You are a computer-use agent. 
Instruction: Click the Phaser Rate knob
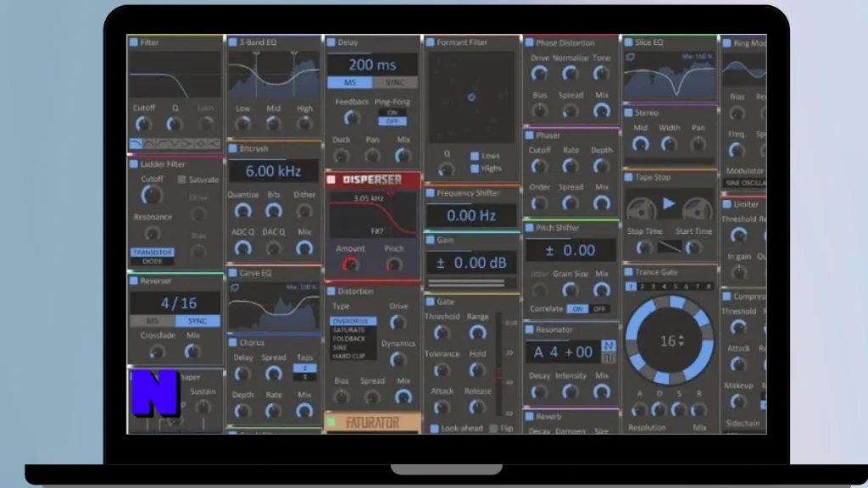[570, 166]
